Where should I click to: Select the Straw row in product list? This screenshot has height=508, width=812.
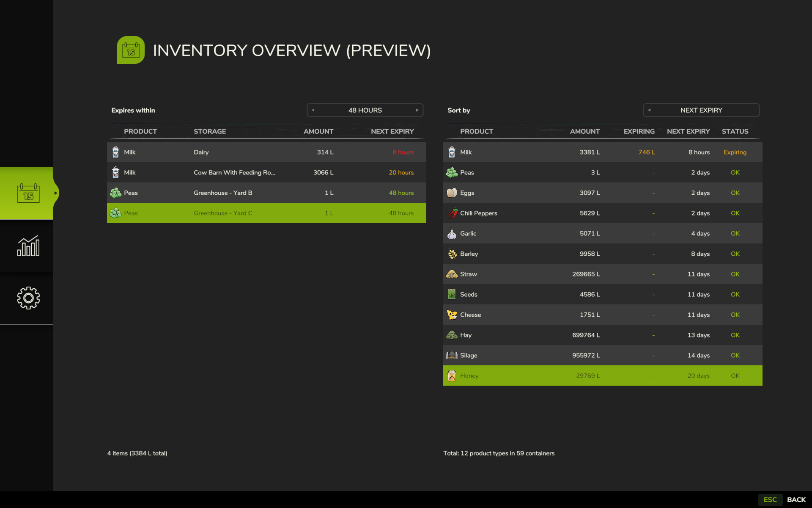602,274
